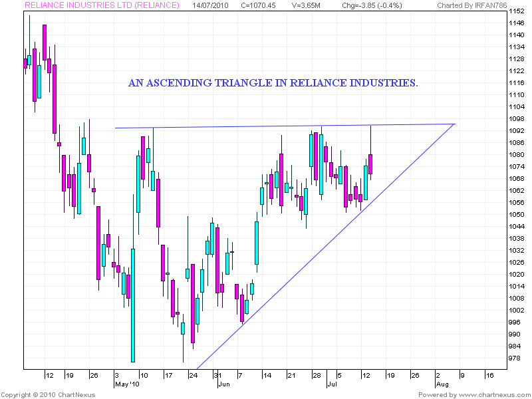Click the Jul month label

click(332, 384)
